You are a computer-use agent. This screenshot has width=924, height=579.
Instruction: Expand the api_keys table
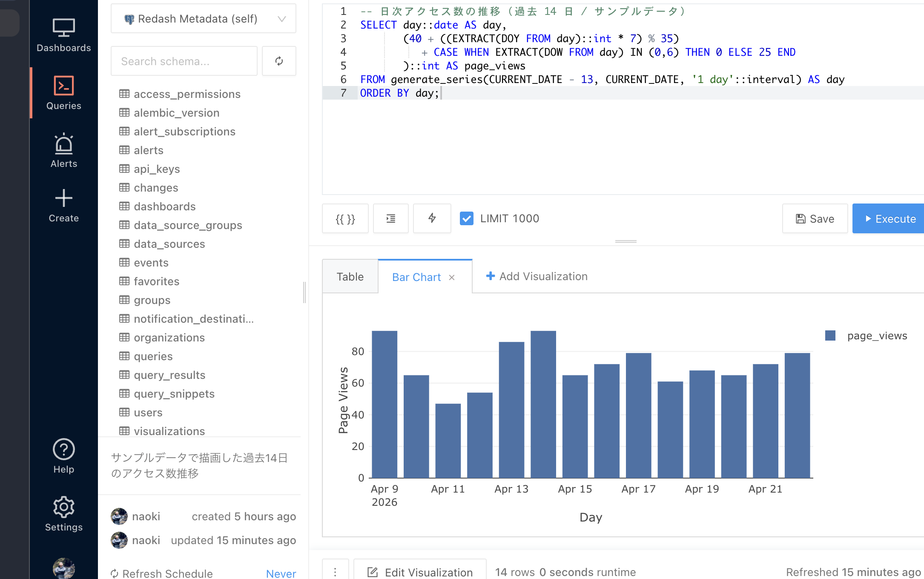click(157, 169)
